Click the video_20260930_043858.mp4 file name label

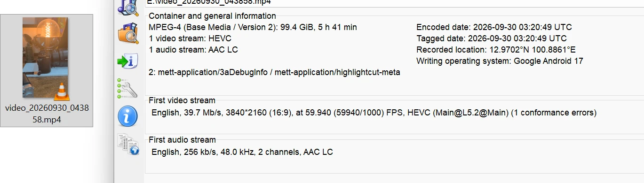(47, 114)
